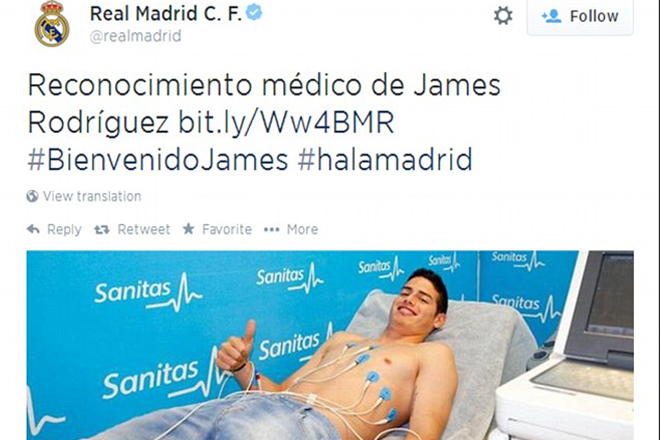660x440 pixels.
Task: Click the globe icon beside View translation
Action: click(32, 196)
